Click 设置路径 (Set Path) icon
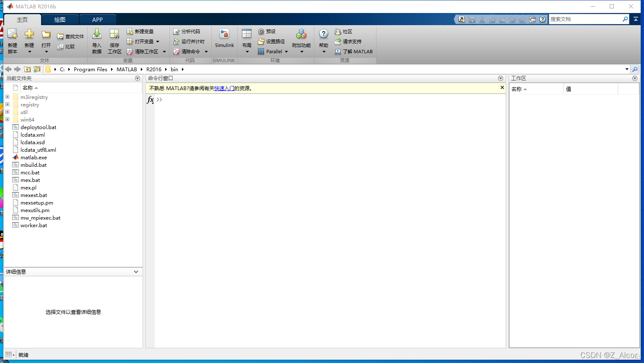Screen dimensions: 644x363 pos(261,41)
